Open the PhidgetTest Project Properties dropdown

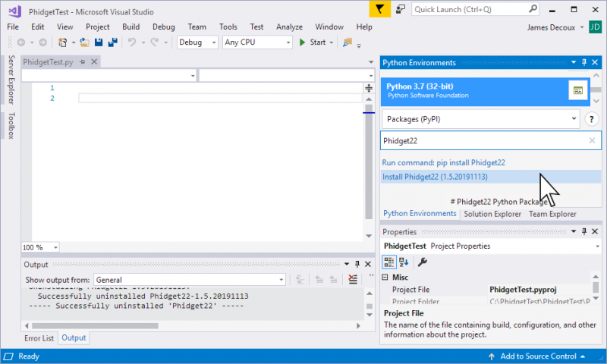point(491,246)
